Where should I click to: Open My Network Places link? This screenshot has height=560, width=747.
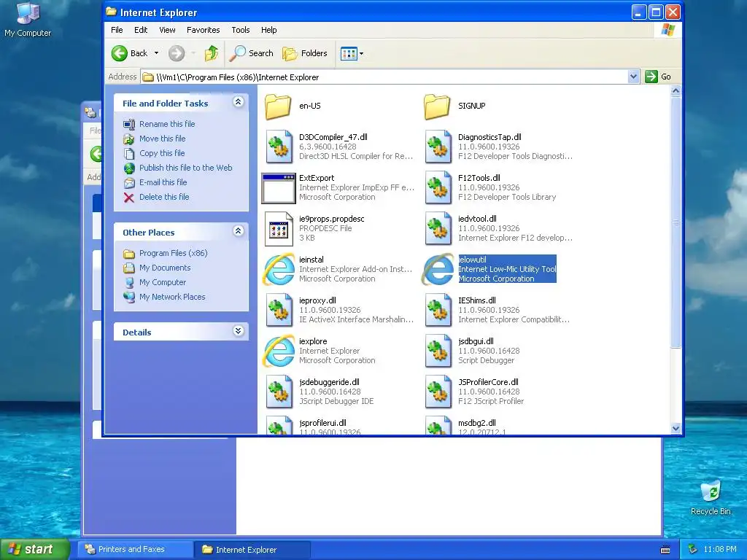[x=172, y=297]
